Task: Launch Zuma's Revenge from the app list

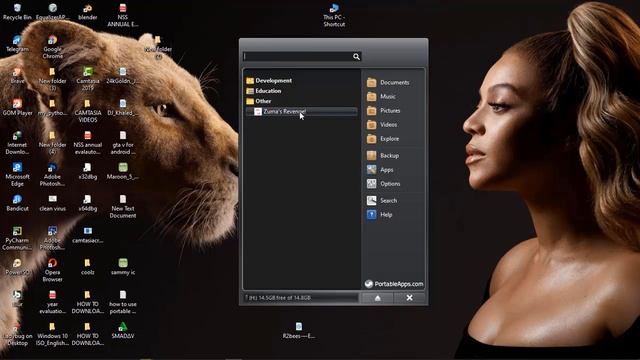Action: pos(301,111)
